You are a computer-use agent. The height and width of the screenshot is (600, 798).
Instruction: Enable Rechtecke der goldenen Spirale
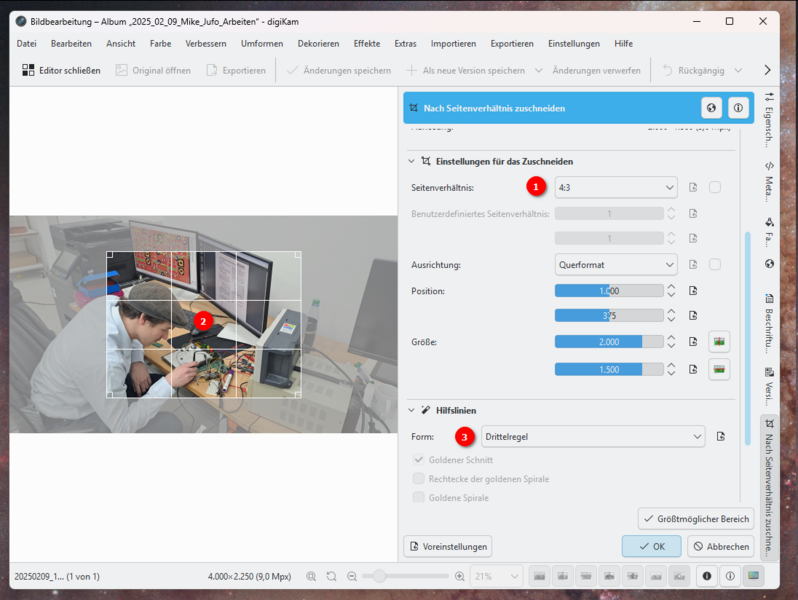point(418,478)
